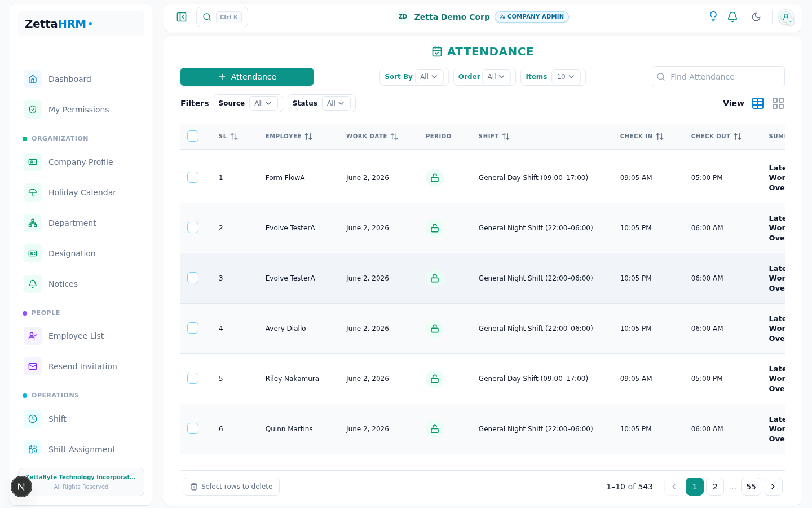
Task: Click the Shift Assignment calendar-clock icon
Action: (33, 449)
